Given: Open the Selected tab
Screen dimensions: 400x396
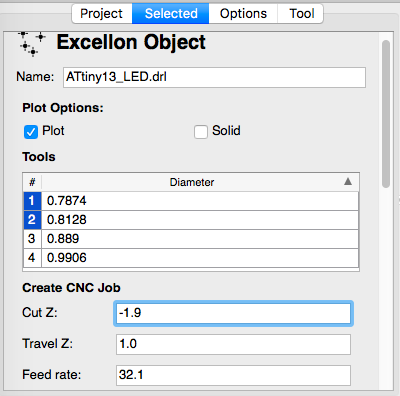Looking at the screenshot, I should pyautogui.click(x=171, y=14).
